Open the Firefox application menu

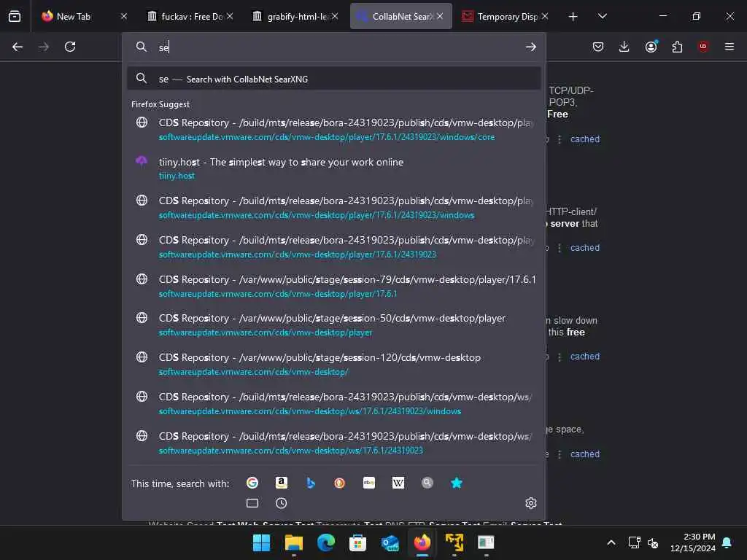(729, 47)
